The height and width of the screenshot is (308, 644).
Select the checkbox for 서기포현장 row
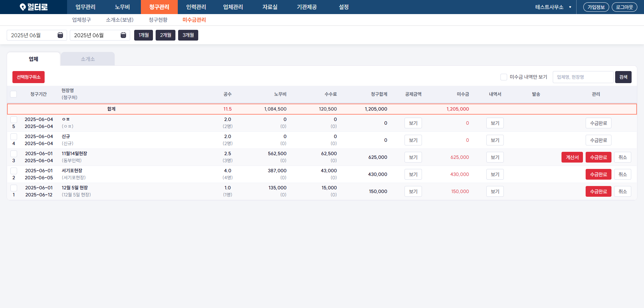pos(14,171)
